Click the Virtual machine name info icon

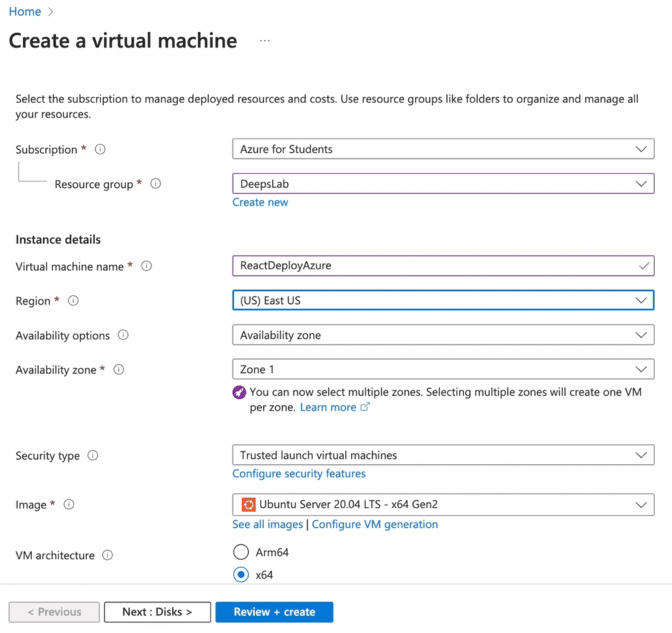pyautogui.click(x=147, y=266)
